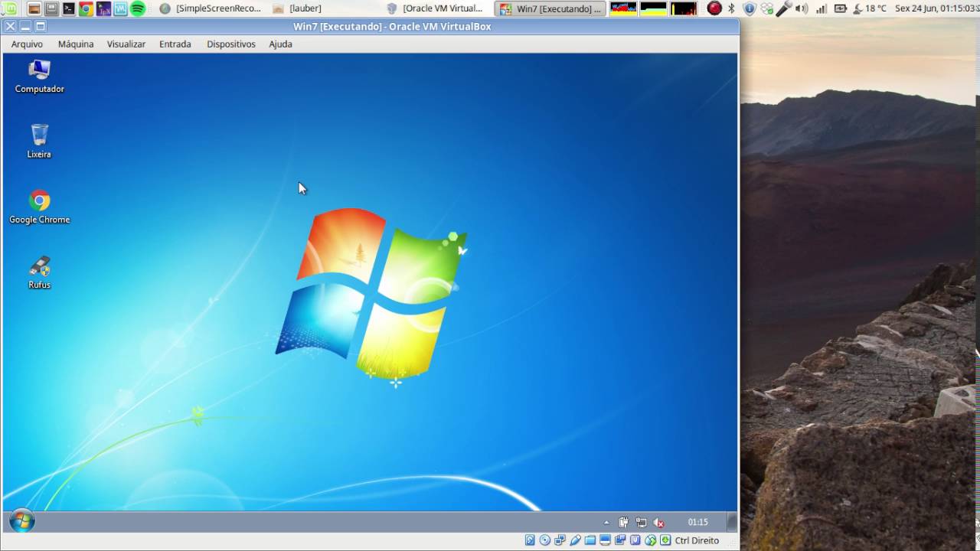The height and width of the screenshot is (551, 980).
Task: Click the signal strength bars tray icon
Action: [x=821, y=9]
